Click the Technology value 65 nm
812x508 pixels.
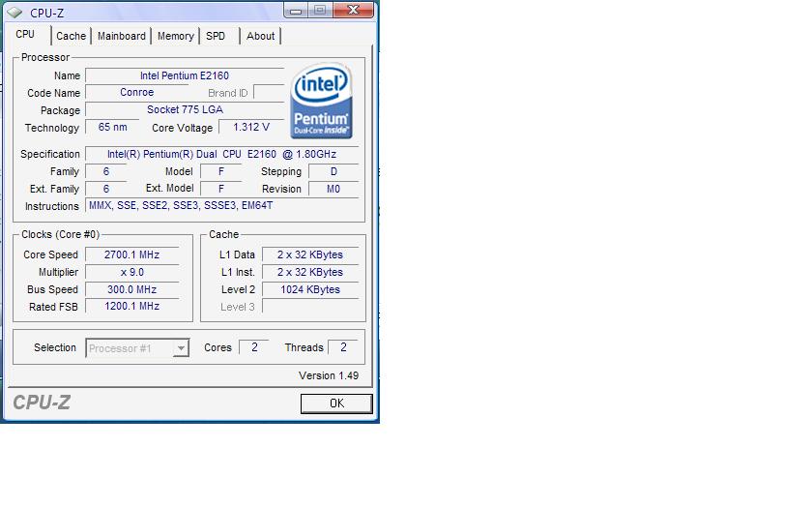112,127
